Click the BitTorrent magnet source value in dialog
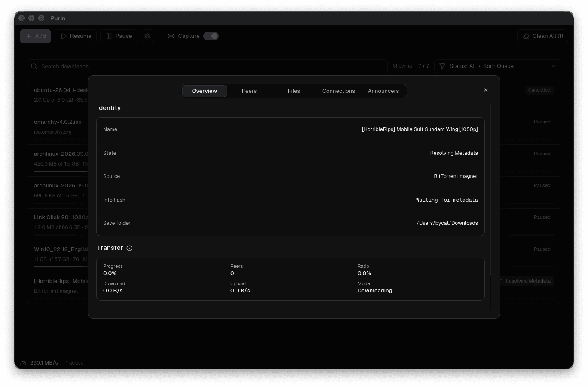 click(x=456, y=176)
